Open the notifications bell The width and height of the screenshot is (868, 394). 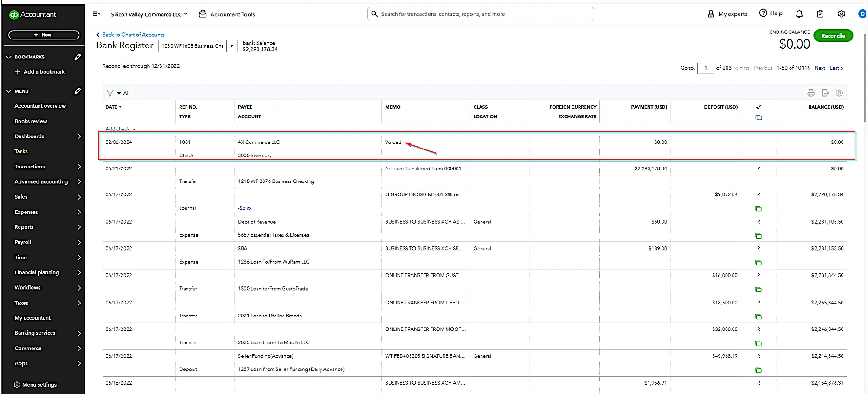(x=799, y=14)
